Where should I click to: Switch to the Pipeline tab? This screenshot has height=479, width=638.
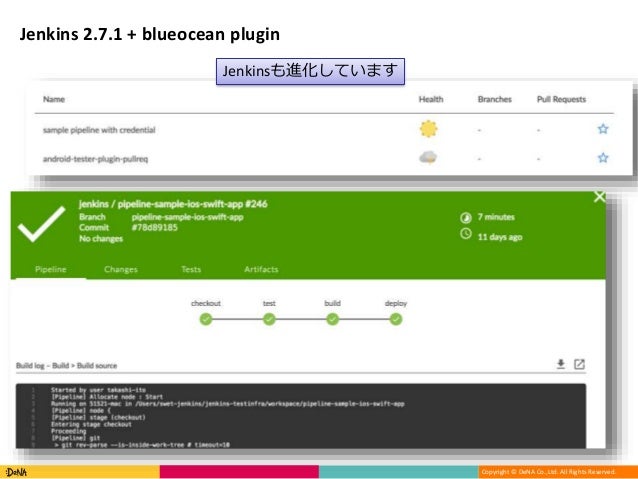(x=50, y=269)
